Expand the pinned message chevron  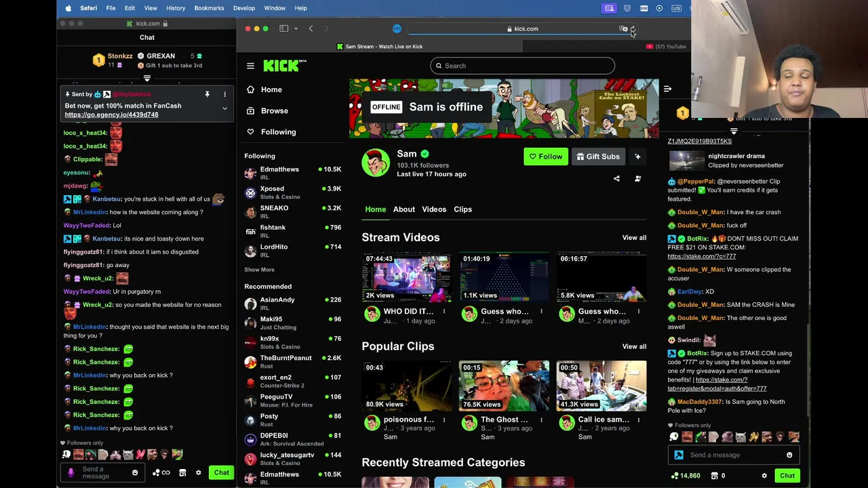click(x=224, y=108)
